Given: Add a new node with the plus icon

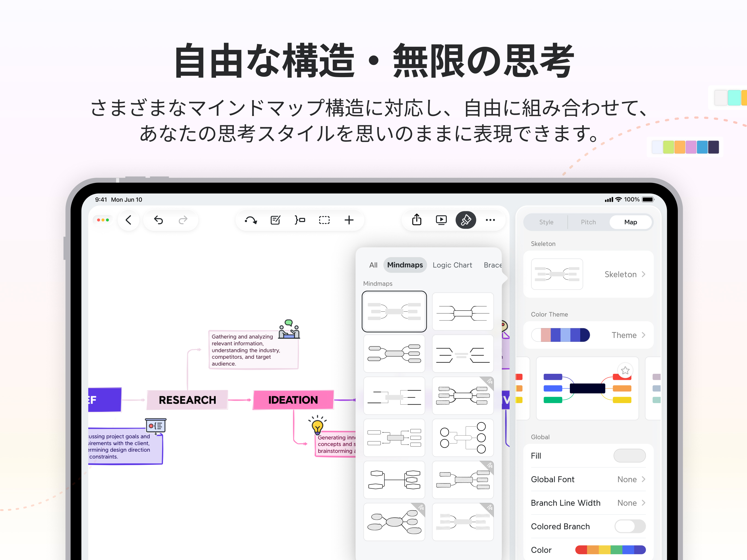Looking at the screenshot, I should [x=349, y=220].
